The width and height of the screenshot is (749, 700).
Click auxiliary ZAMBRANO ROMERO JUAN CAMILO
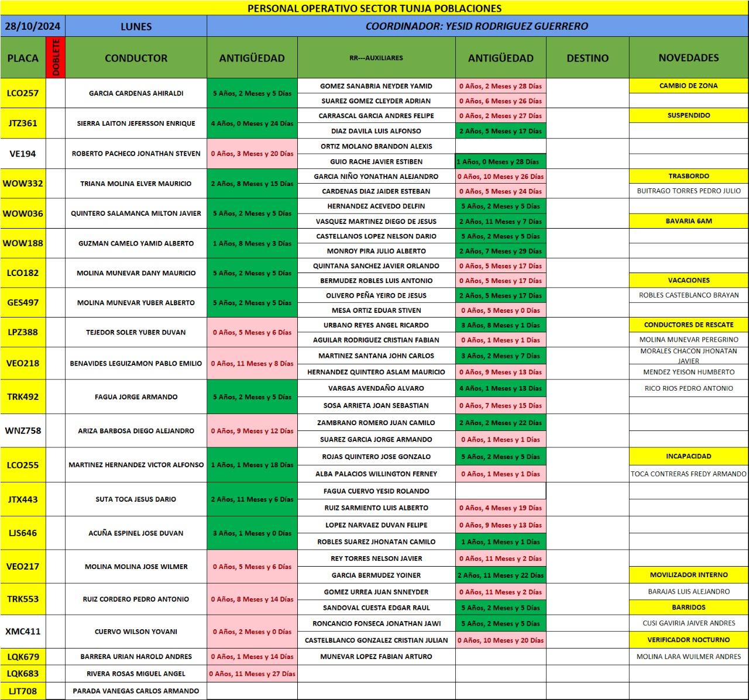376,423
